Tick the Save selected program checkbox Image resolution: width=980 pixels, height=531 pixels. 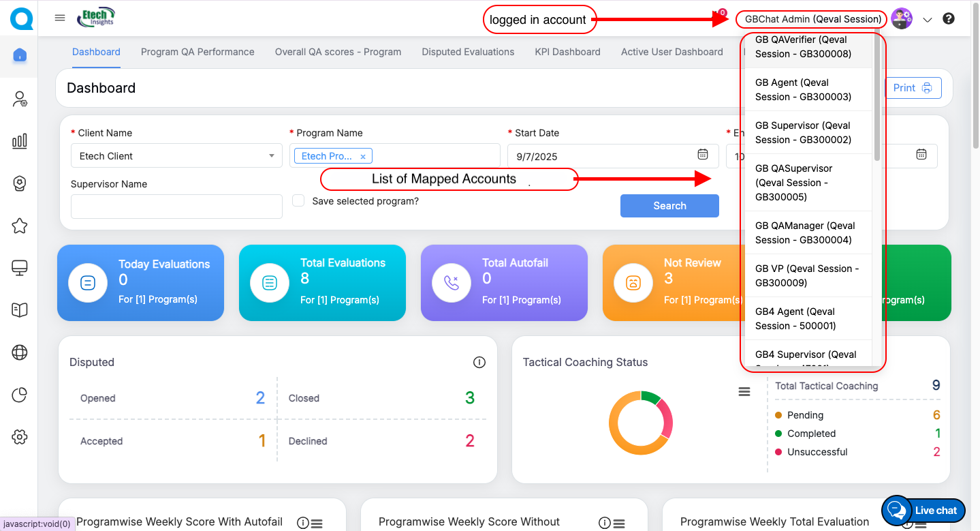click(298, 201)
